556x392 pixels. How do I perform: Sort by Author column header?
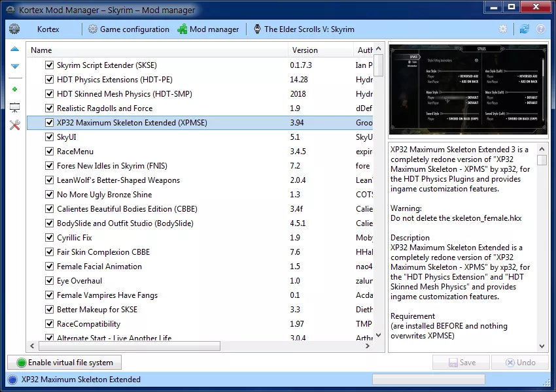coord(364,50)
